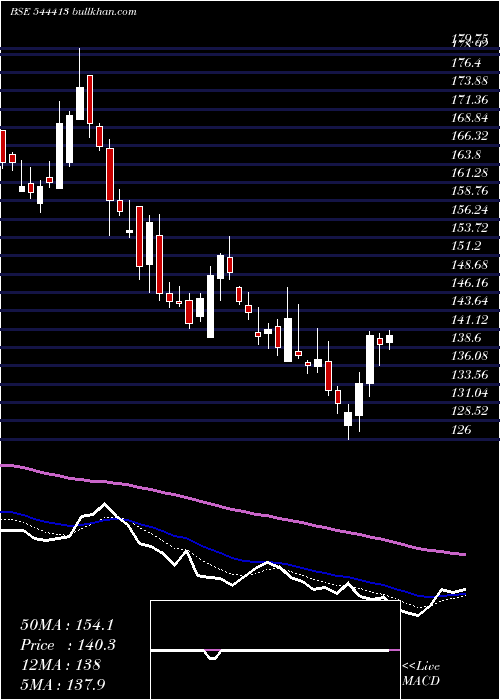Select the 176.4 price axis label
The height and width of the screenshot is (700, 500).
pyautogui.click(x=466, y=63)
